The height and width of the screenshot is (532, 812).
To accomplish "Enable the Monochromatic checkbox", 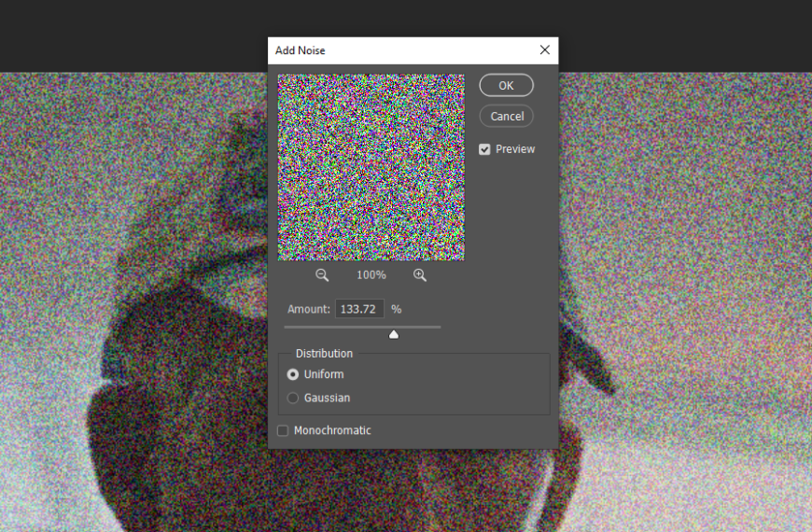I will tap(283, 430).
